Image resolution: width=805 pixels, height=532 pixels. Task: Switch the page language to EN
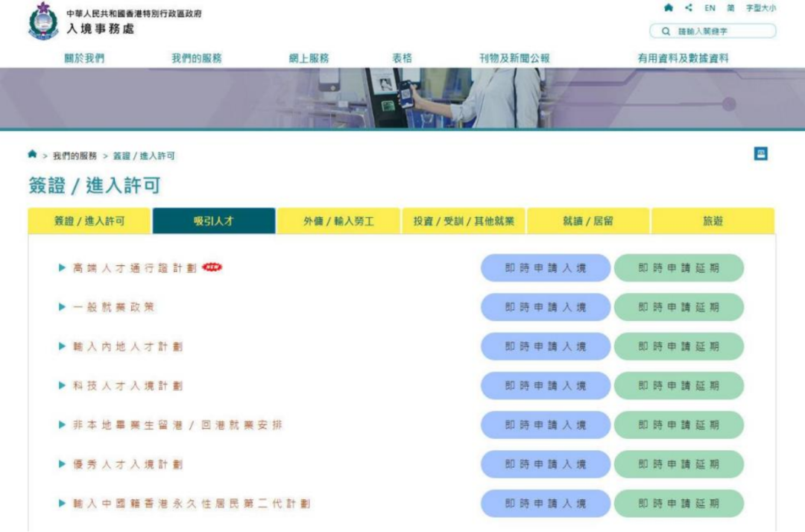coord(709,8)
